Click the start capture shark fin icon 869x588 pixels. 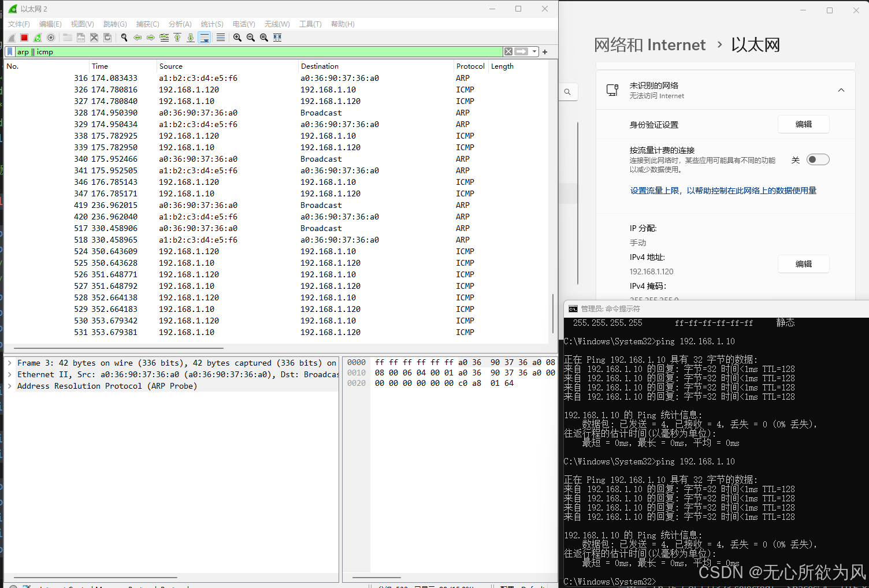pos(12,38)
